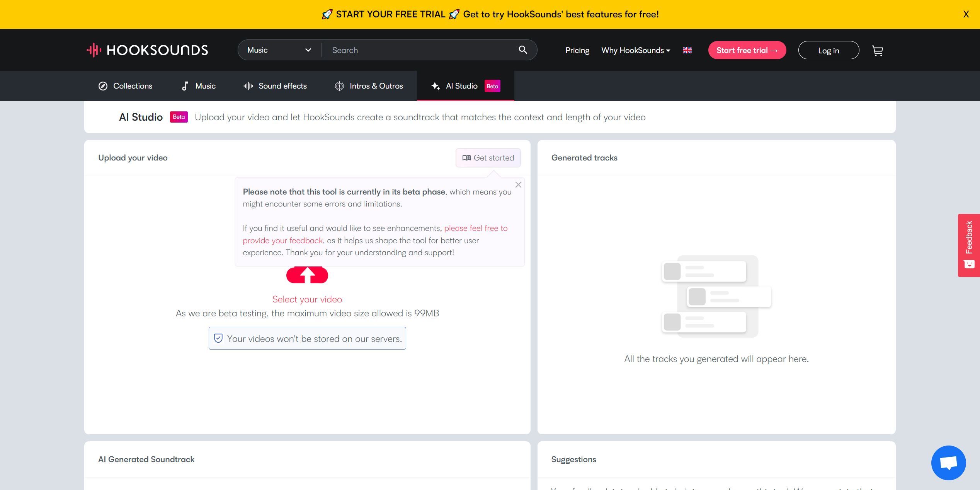
Task: Click the upload arrow icon
Action: tap(307, 275)
